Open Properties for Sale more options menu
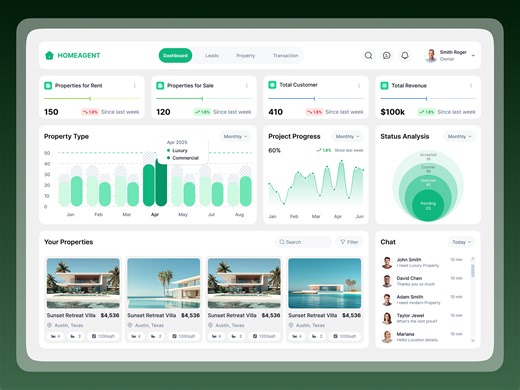 pyautogui.click(x=247, y=86)
